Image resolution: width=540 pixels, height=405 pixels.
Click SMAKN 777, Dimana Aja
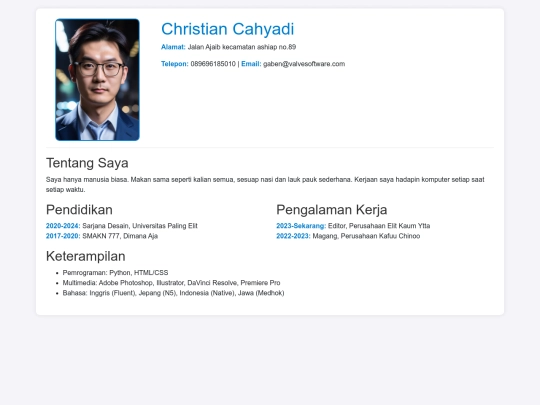click(120, 236)
